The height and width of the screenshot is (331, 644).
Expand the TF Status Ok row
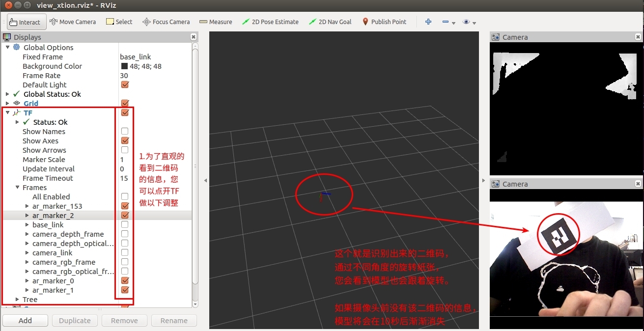coord(17,122)
